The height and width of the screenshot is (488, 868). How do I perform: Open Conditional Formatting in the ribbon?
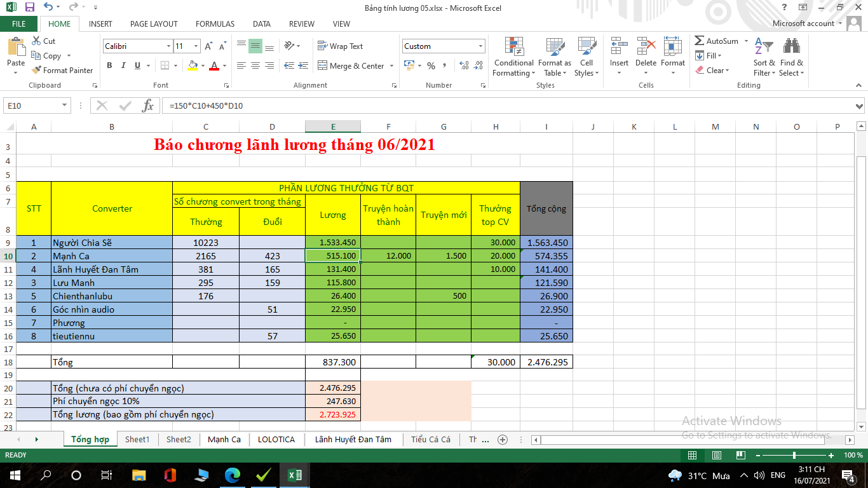point(513,57)
